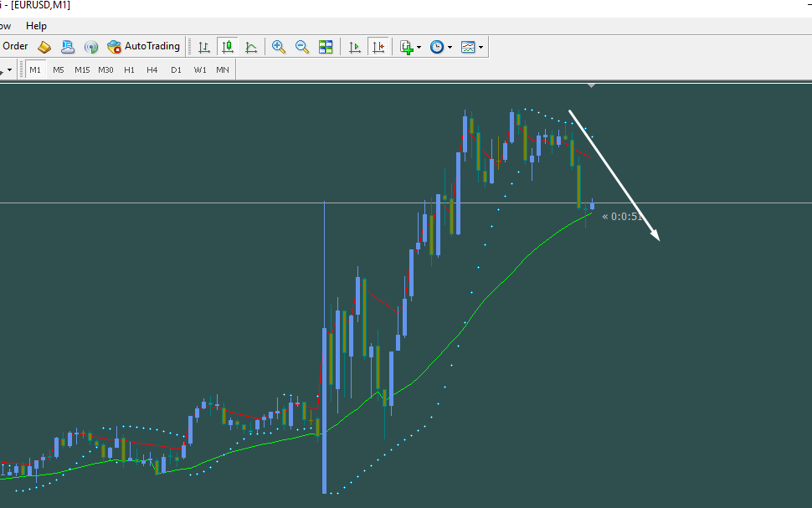Toggle chart shift icon
This screenshot has height=508, width=812.
click(378, 47)
